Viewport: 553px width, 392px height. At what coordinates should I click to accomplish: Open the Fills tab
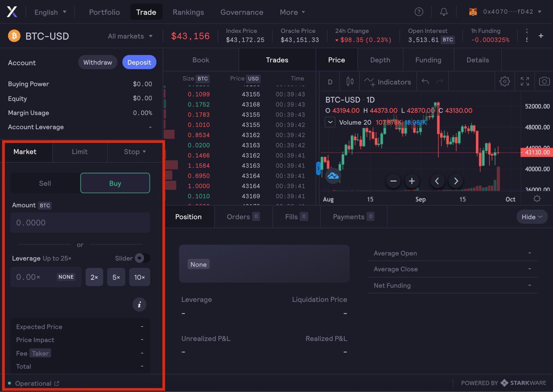296,217
